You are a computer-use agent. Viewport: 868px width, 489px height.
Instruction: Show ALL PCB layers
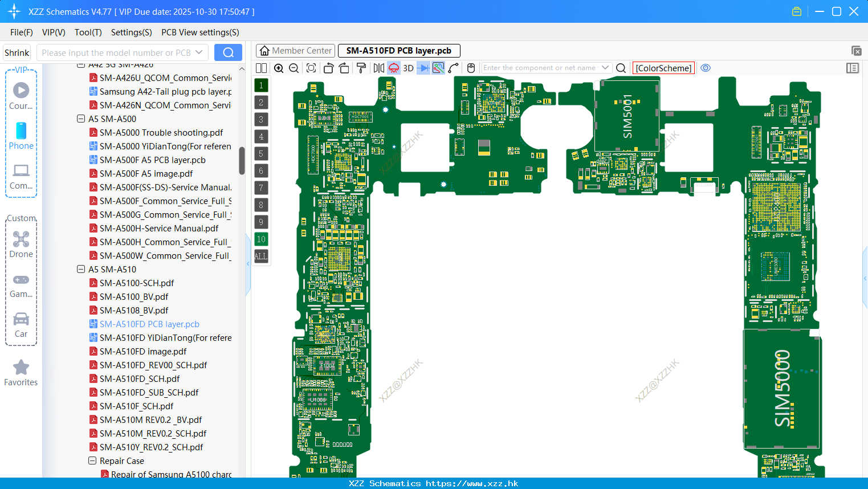[x=261, y=256]
